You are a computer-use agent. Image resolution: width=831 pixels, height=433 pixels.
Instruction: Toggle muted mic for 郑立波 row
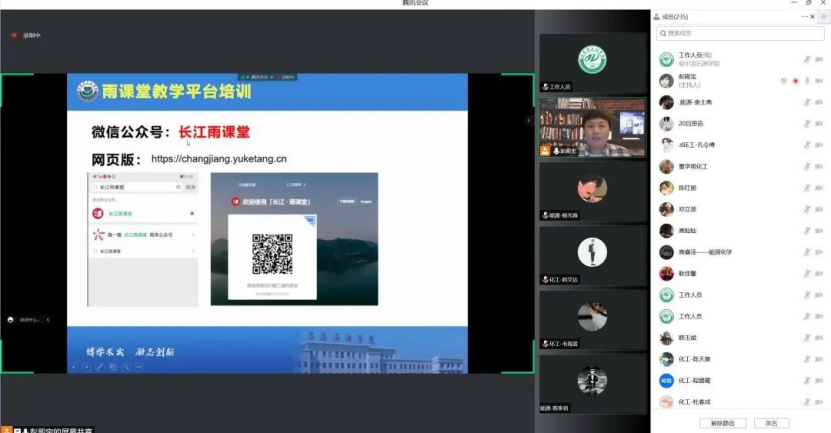coord(807,209)
